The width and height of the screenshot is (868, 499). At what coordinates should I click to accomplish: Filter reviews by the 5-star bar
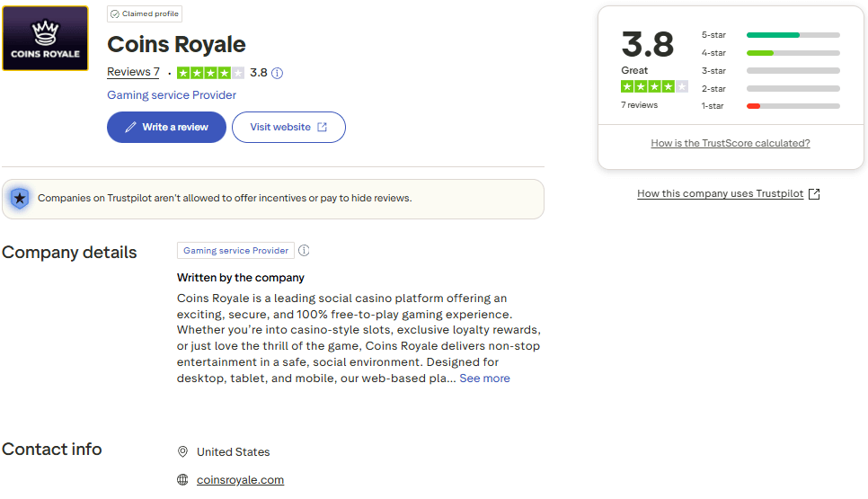coord(771,35)
